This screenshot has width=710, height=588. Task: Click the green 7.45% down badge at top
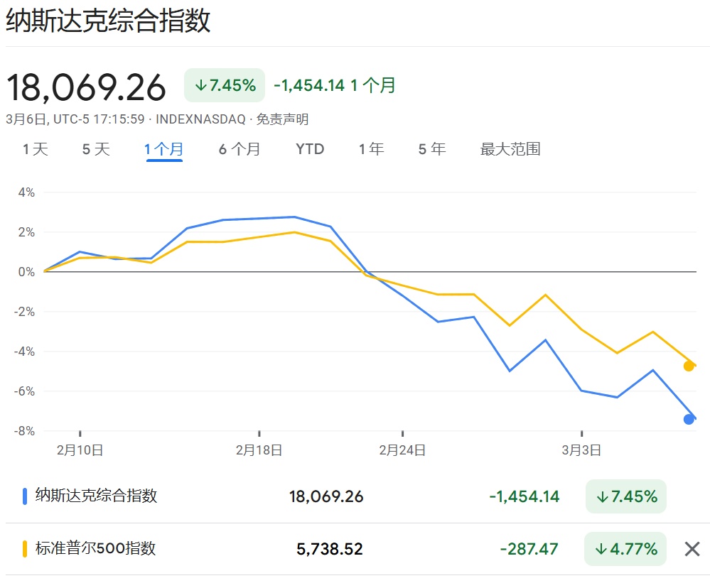click(x=225, y=85)
